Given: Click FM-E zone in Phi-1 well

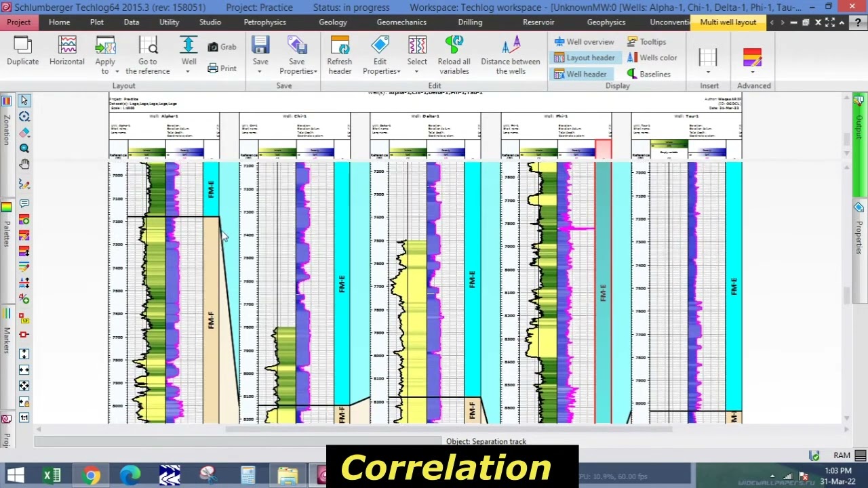Looking at the screenshot, I should click(603, 292).
